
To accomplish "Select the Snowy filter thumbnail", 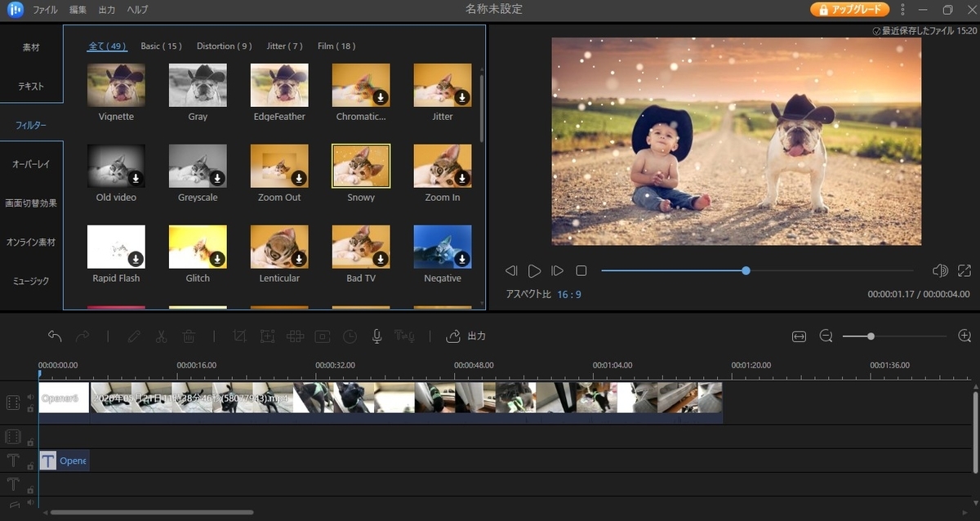I will 361,166.
